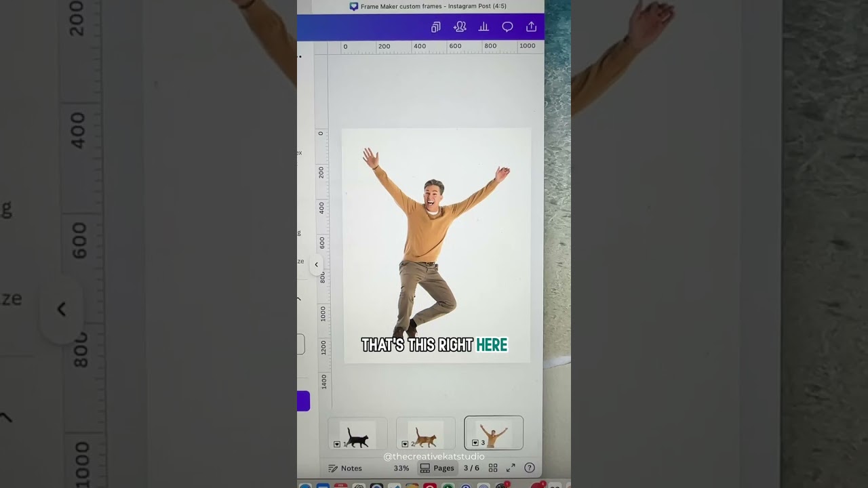Open the 33% zoom level control

point(401,468)
